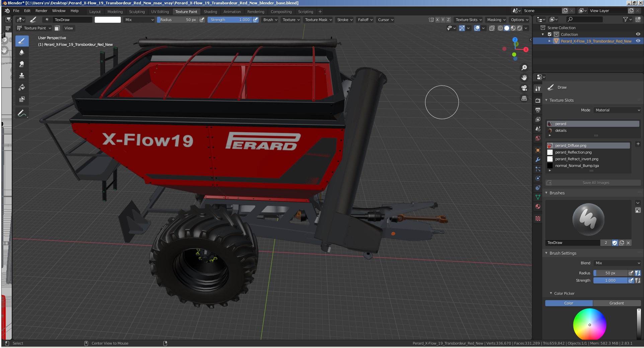Open Render properties tab
The width and height of the screenshot is (644, 348).
coord(538,100)
